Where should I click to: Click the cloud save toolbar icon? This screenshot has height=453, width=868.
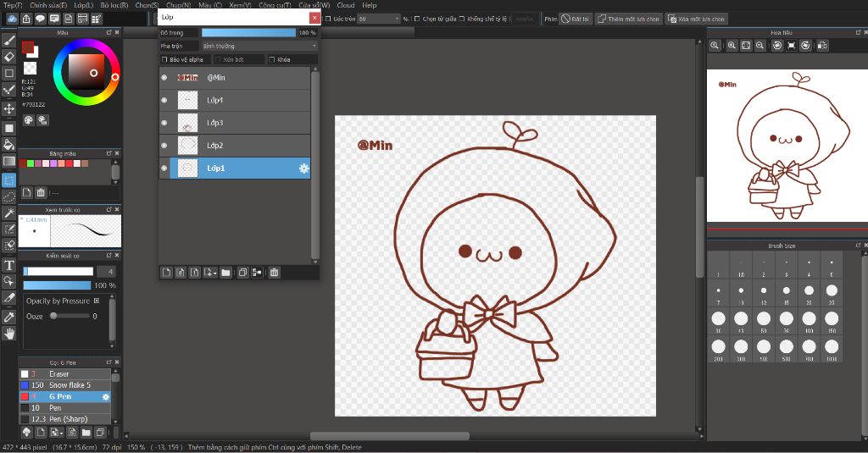click(12, 19)
